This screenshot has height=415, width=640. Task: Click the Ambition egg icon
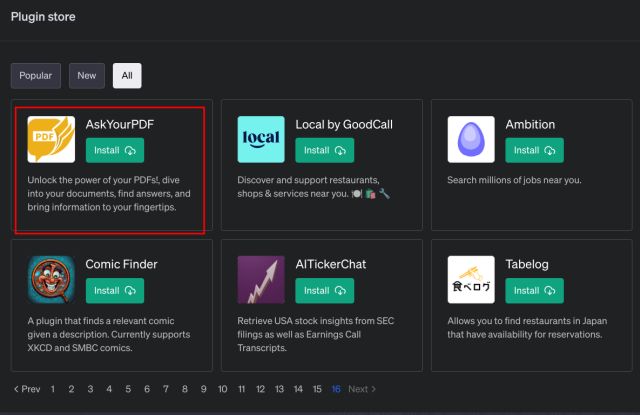pyautogui.click(x=471, y=139)
